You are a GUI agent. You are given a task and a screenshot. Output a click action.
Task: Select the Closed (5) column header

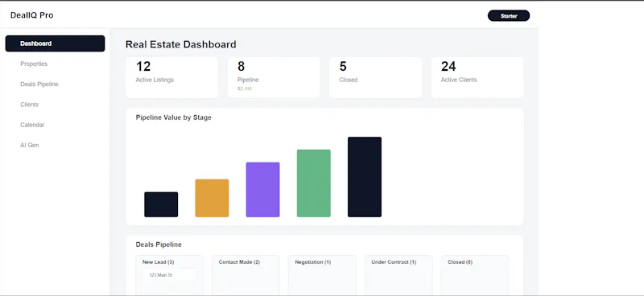460,262
